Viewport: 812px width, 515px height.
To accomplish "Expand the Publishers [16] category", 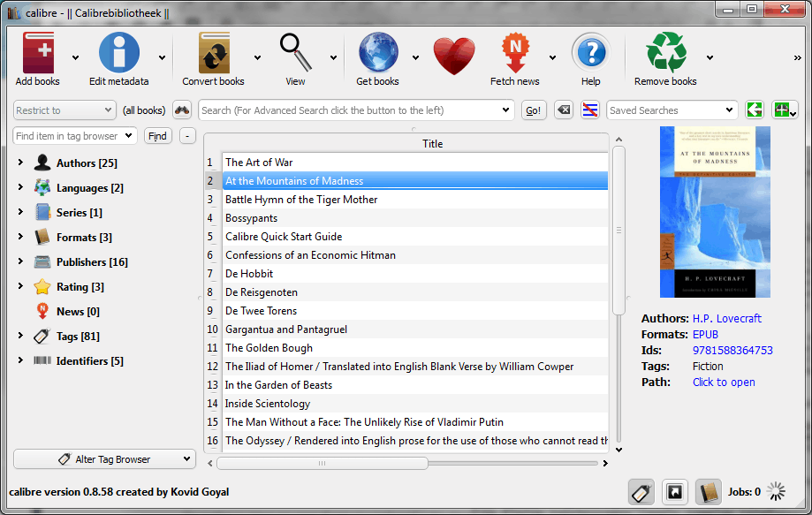I will click(20, 261).
